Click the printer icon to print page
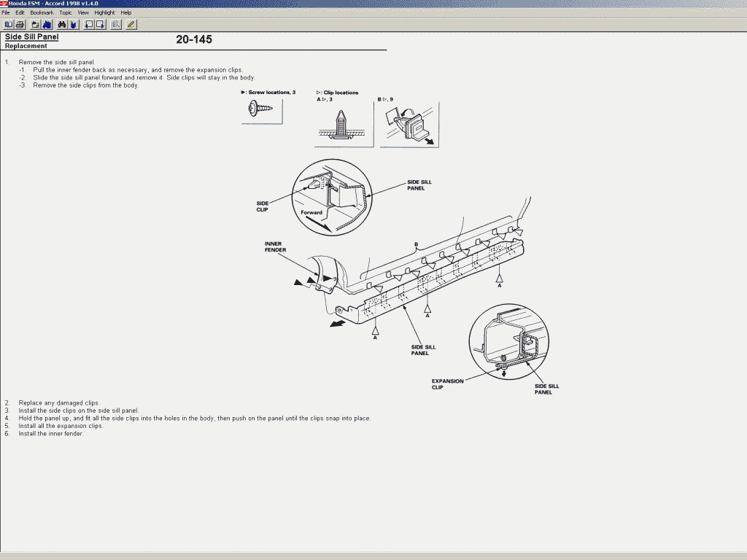This screenshot has width=747, height=560. point(20,24)
